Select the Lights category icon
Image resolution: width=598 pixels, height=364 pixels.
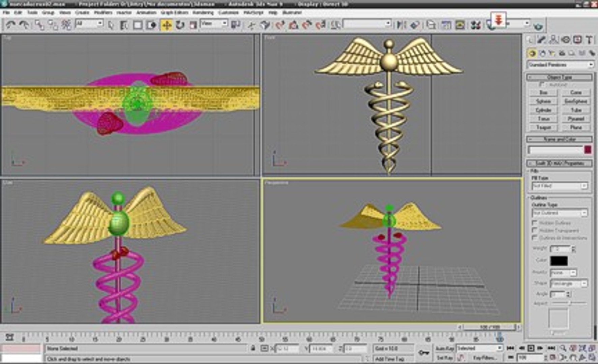coord(552,53)
